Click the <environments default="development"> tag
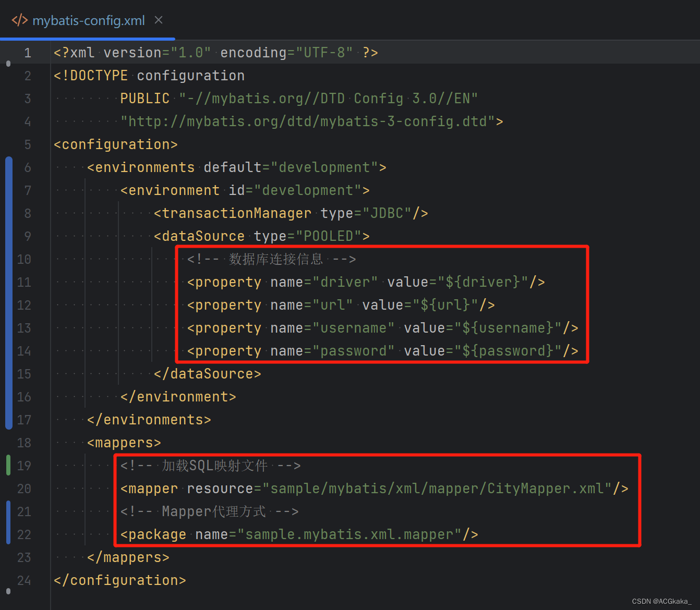The image size is (700, 610). (x=237, y=167)
